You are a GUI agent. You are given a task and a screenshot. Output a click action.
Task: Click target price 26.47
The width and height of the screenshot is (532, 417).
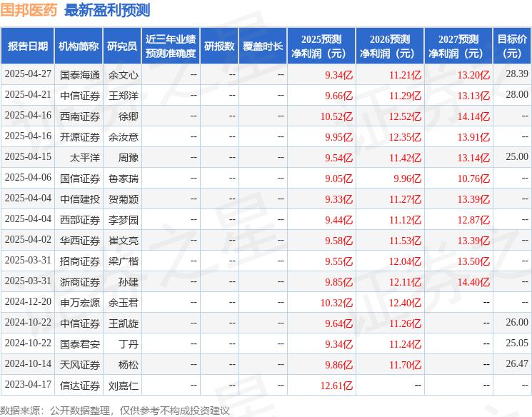[x=517, y=363]
